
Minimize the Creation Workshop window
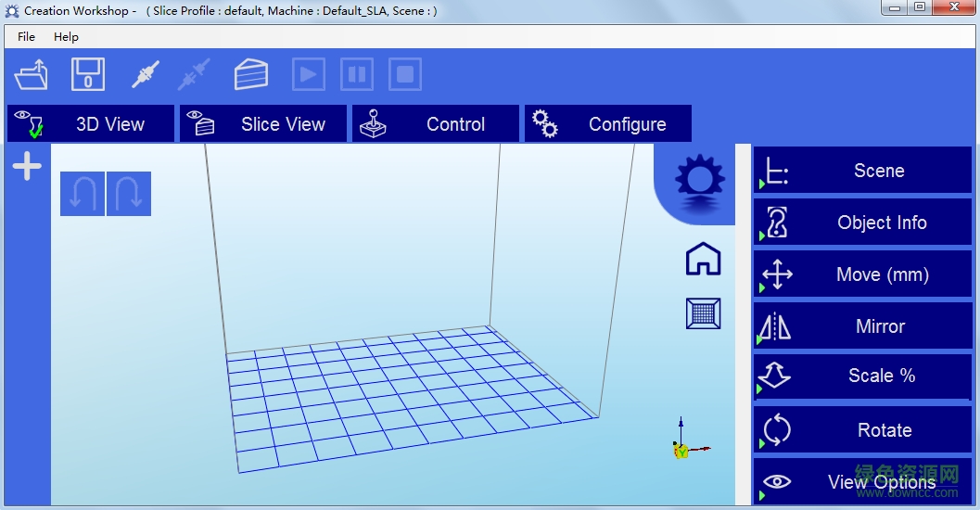click(x=896, y=7)
